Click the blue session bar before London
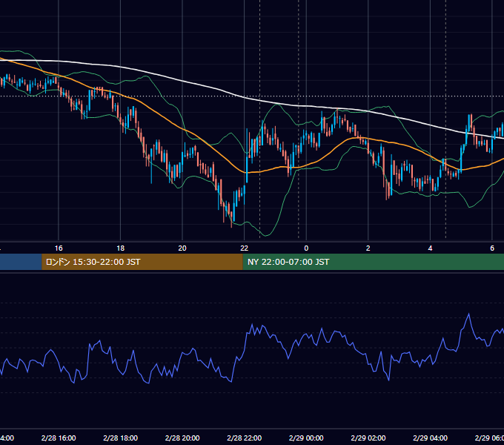Image resolution: width=504 pixels, height=445 pixels. click(21, 262)
